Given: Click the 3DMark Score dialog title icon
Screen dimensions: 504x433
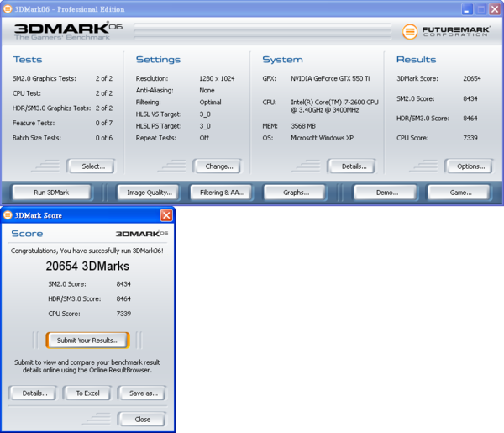Looking at the screenshot, I should [8, 215].
